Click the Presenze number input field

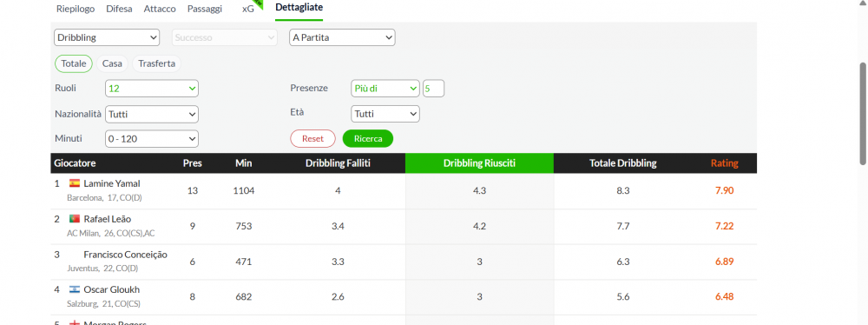[433, 88]
